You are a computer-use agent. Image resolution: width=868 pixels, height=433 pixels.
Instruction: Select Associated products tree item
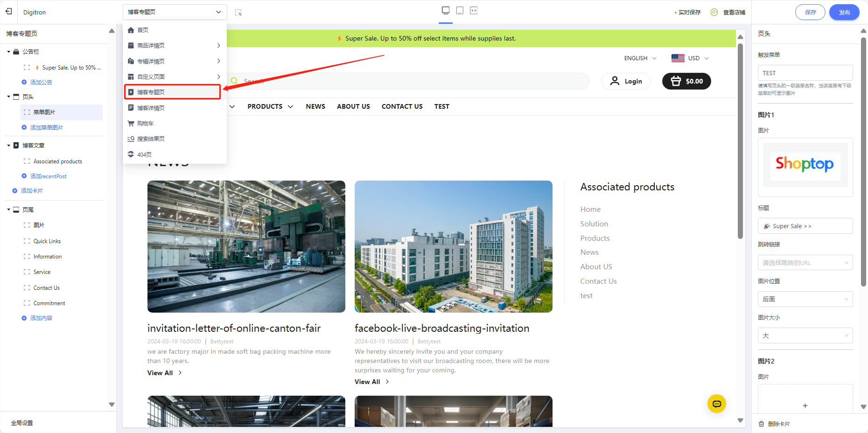[57, 161]
